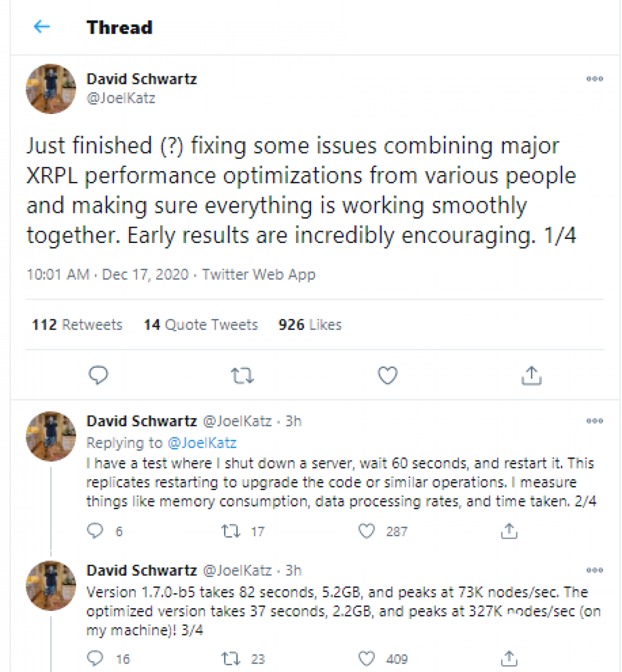Click the back arrow to leave the thread

point(41,26)
